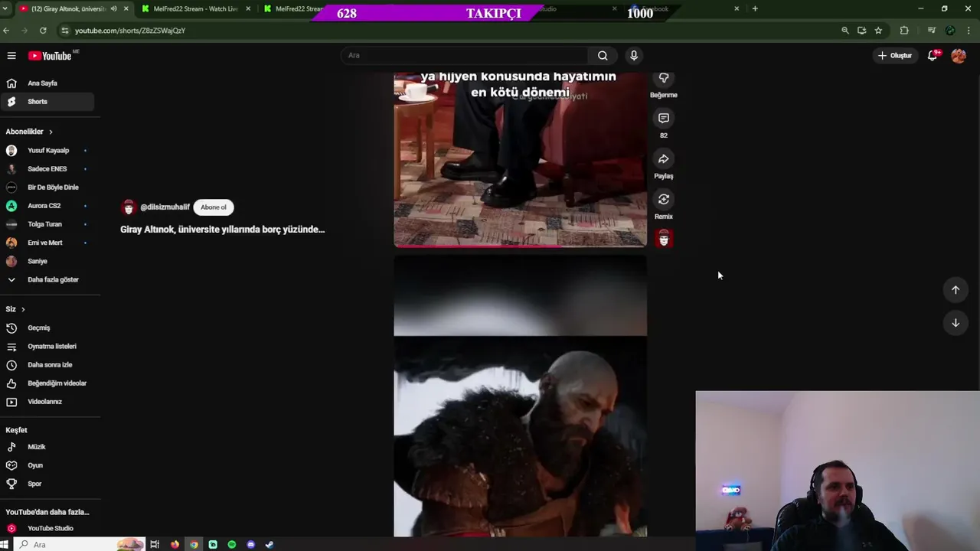
Task: Open the YouTube hamburger guide menu
Action: click(11, 55)
